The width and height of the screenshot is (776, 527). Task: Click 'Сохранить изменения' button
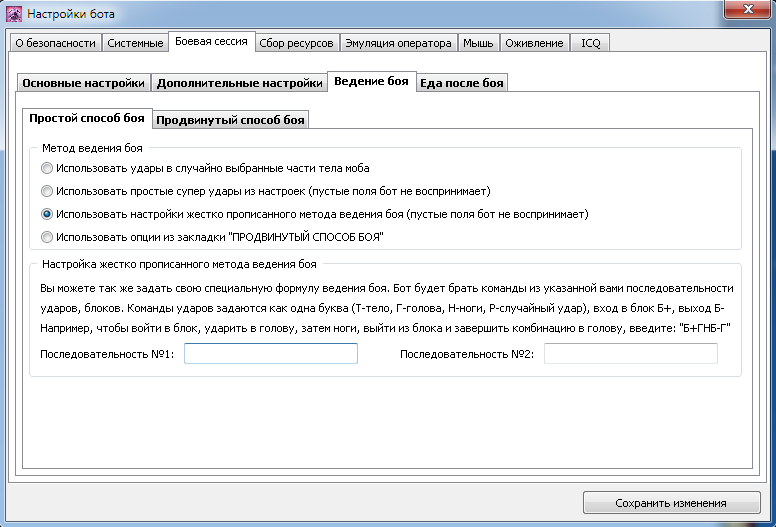click(672, 503)
